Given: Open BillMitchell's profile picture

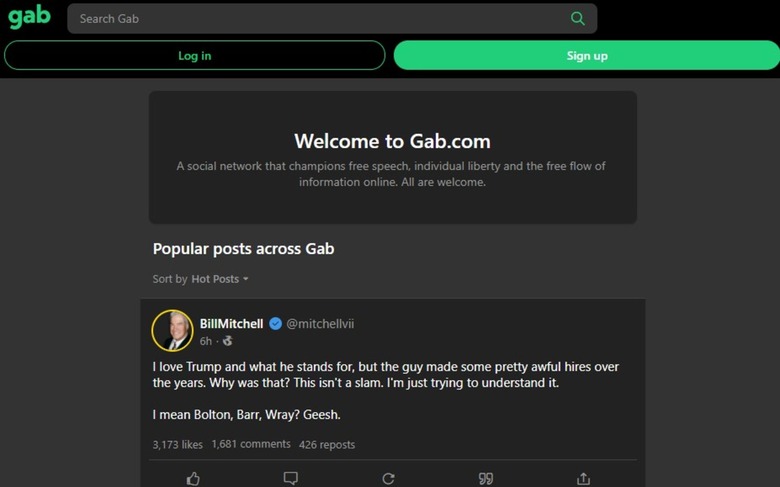Looking at the screenshot, I should coord(172,331).
